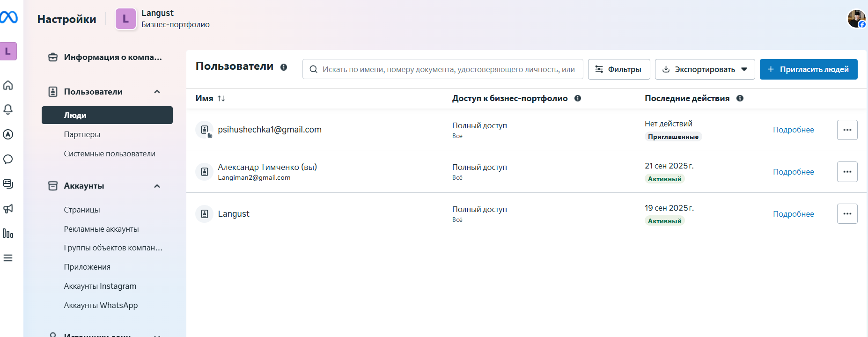Open the Inbox chat bubble icon
Viewport: 868px width, 337px height.
click(x=8, y=159)
